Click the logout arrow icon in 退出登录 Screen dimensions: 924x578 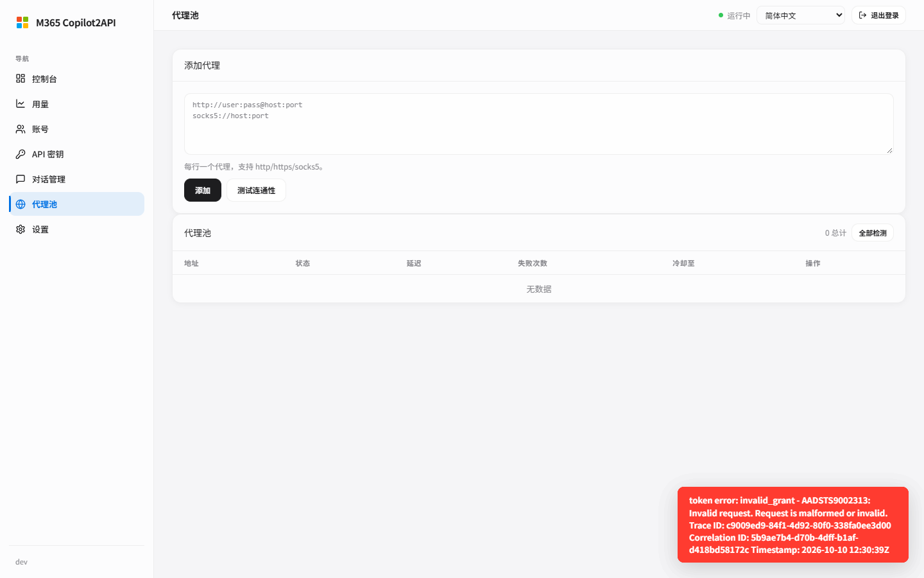(x=863, y=15)
